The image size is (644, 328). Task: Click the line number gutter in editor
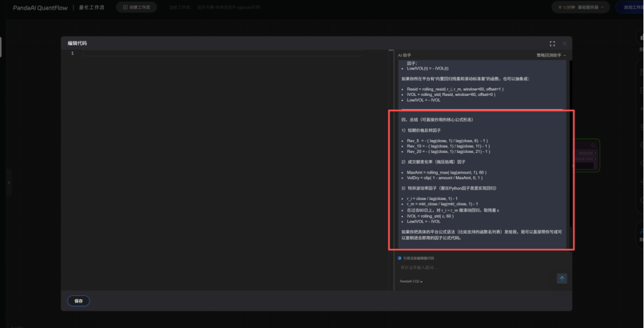(x=72, y=54)
